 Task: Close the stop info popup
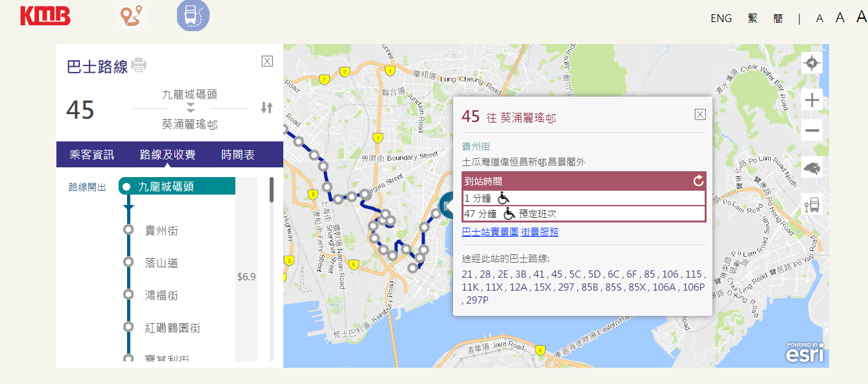[700, 115]
